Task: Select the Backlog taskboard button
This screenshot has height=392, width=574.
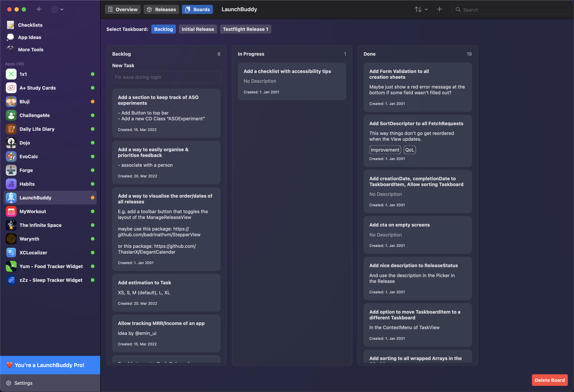Action: pyautogui.click(x=163, y=29)
